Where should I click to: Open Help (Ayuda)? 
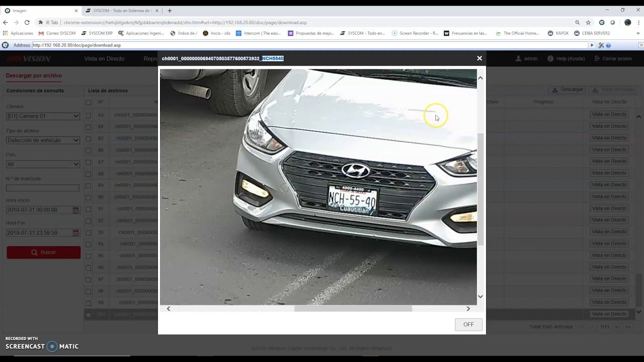(566, 59)
